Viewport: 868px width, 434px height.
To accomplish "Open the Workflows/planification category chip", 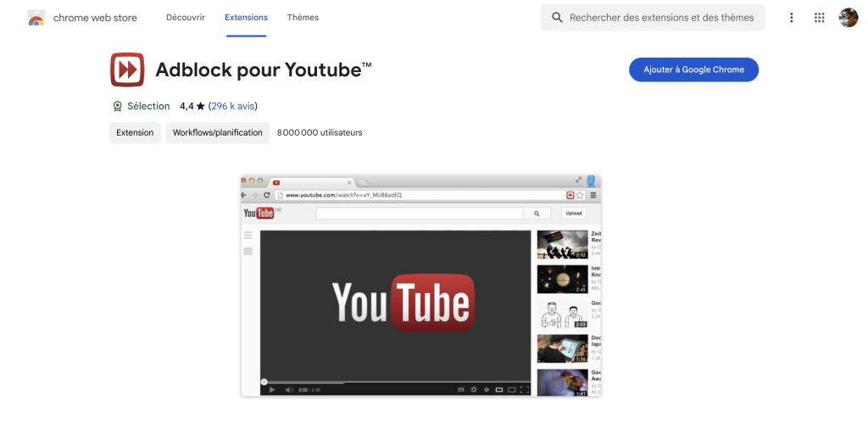I will point(218,133).
